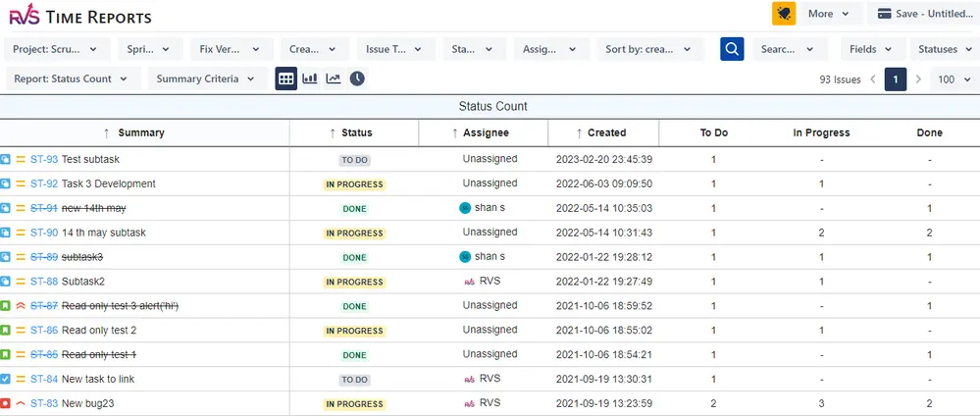Viewport: 980px width, 416px height.
Task: Click the blue search magnifier button
Action: [732, 49]
